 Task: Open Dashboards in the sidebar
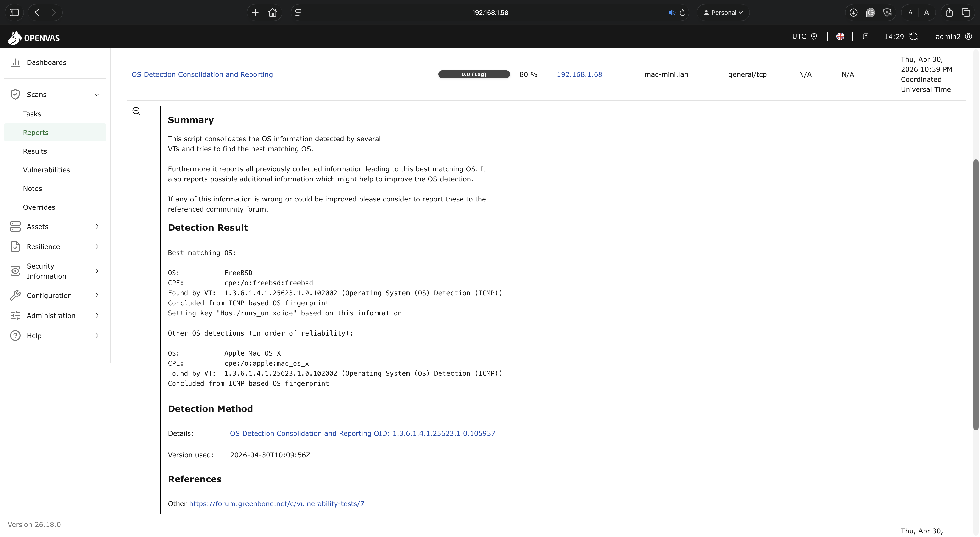point(46,62)
